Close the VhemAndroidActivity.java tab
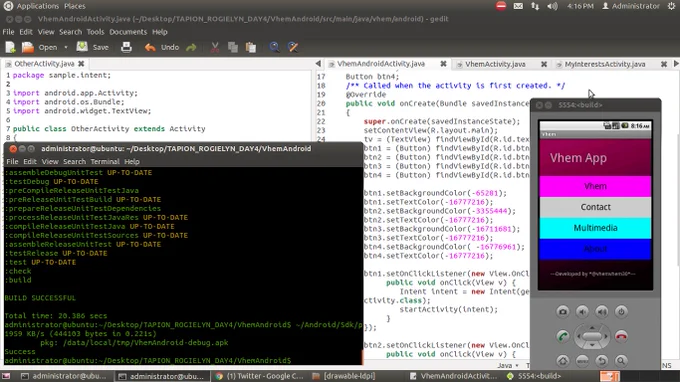 [443, 64]
